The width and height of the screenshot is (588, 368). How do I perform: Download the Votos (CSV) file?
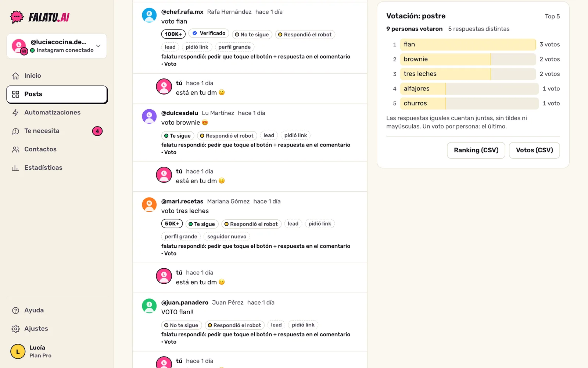pos(534,150)
